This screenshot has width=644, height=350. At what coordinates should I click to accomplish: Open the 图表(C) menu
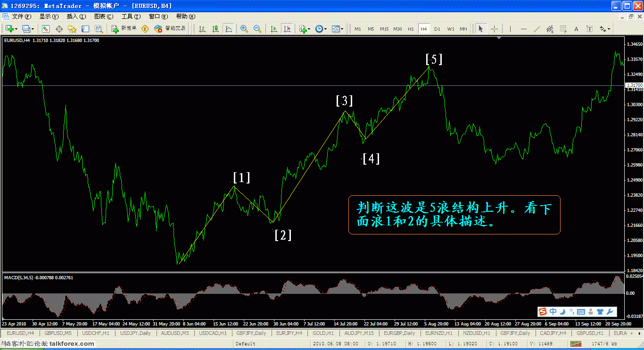[x=103, y=16]
